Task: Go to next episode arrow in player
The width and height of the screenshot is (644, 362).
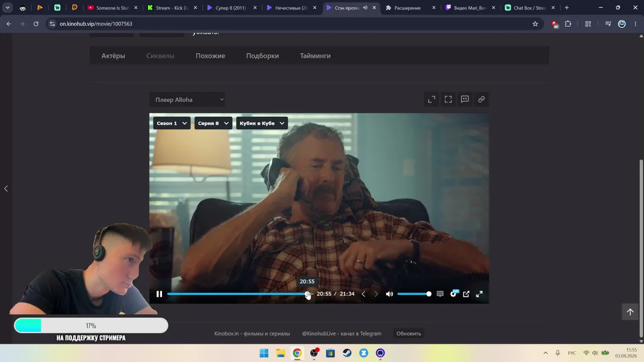Action: [x=376, y=294]
